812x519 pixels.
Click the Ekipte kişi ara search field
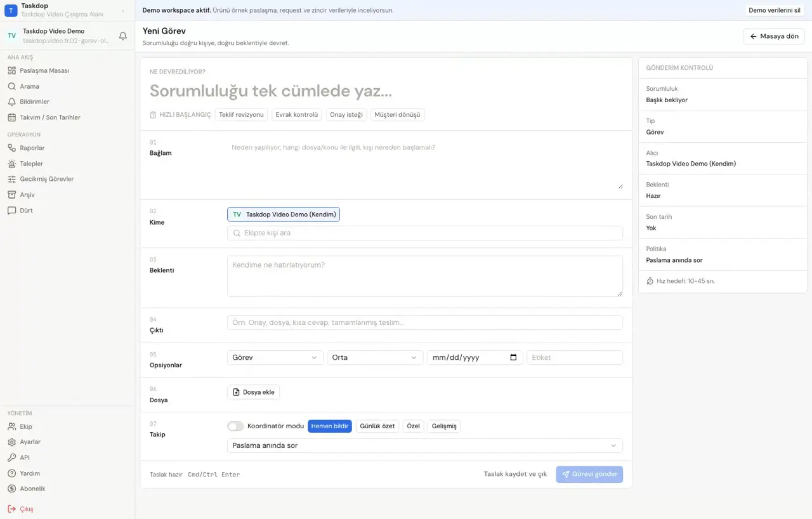coord(425,233)
